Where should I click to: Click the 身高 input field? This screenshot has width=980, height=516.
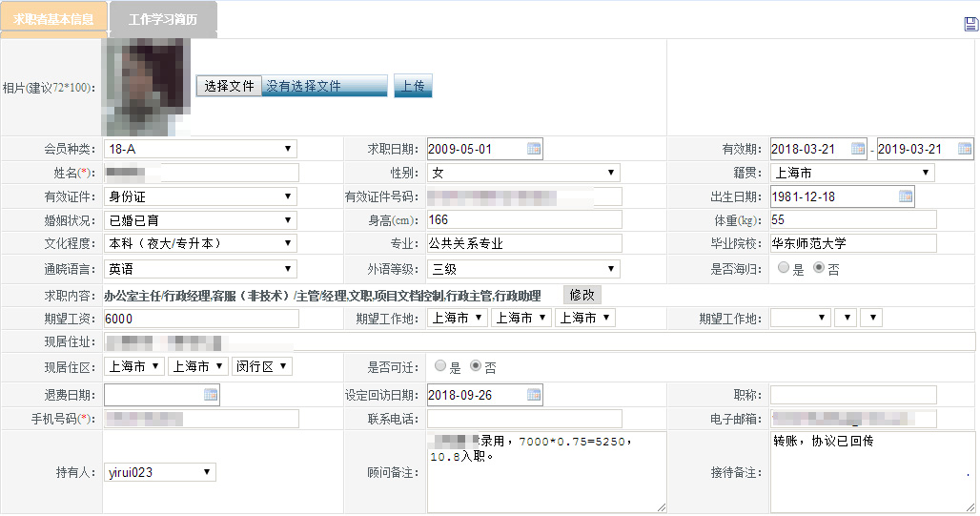coord(524,219)
